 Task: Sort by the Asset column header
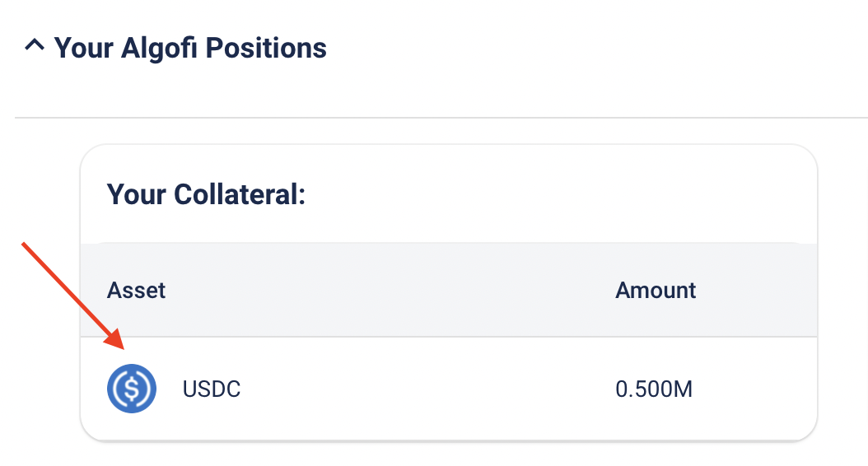pos(136,290)
